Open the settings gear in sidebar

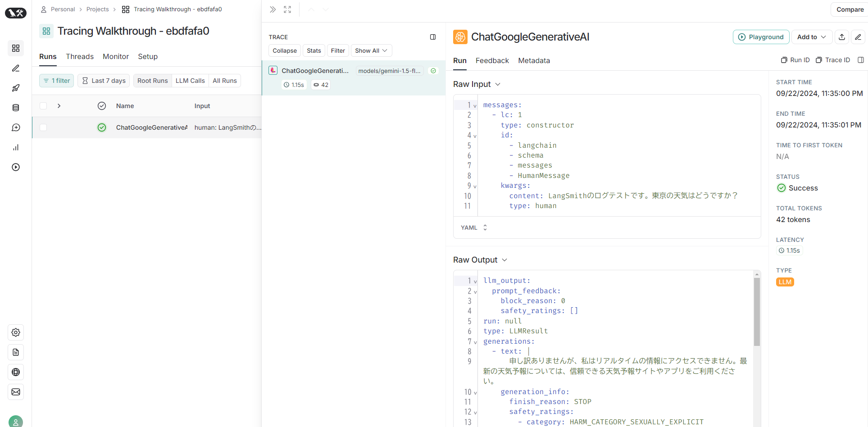click(16, 332)
